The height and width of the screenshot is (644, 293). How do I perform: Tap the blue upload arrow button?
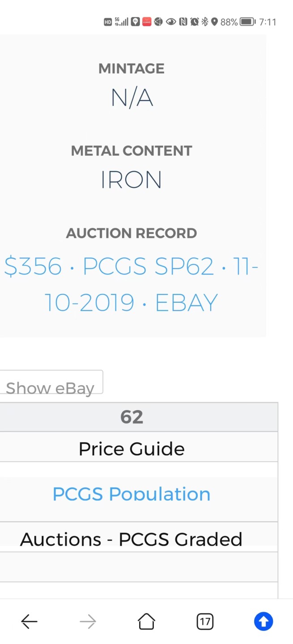[x=263, y=621]
